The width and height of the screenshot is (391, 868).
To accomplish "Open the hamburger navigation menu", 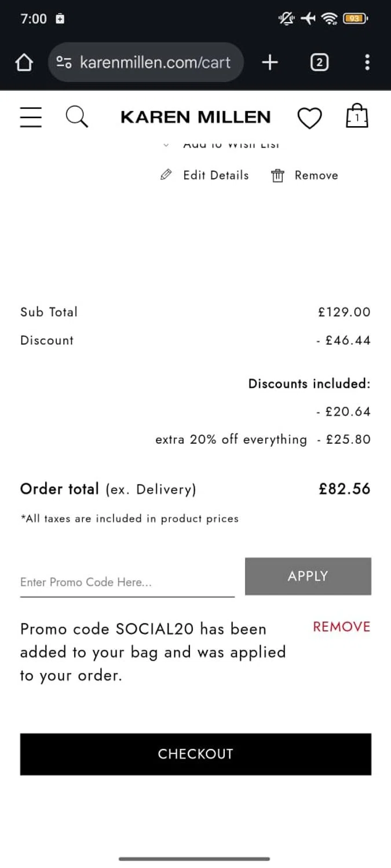I will 31,117.
